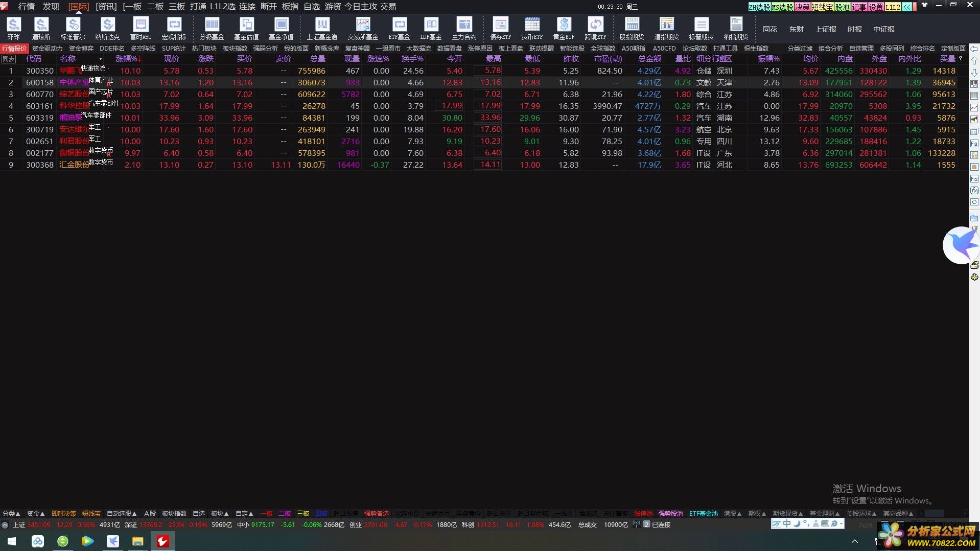The height and width of the screenshot is (551, 980).
Task: Open the ETF基金 icon
Action: tap(400, 28)
